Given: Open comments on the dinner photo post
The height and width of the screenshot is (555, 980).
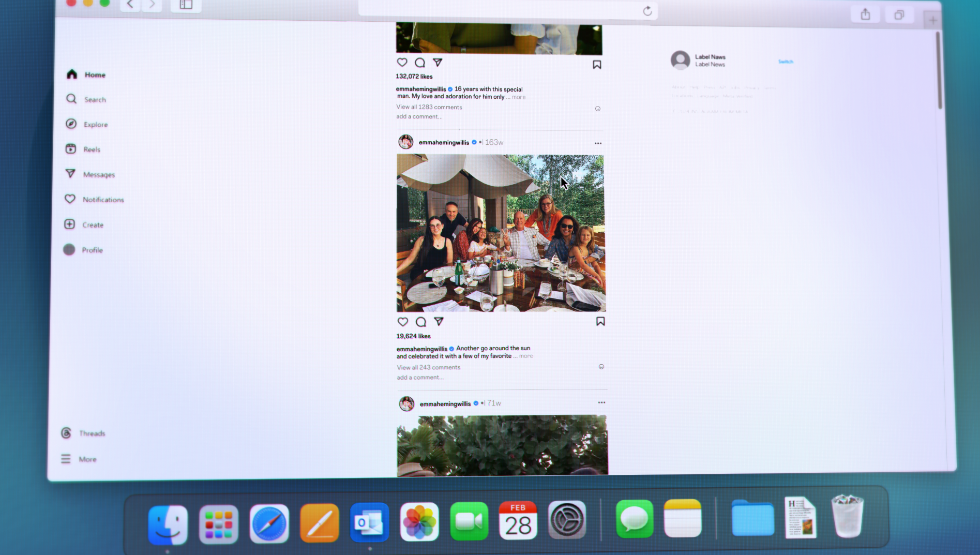Looking at the screenshot, I should 421,322.
